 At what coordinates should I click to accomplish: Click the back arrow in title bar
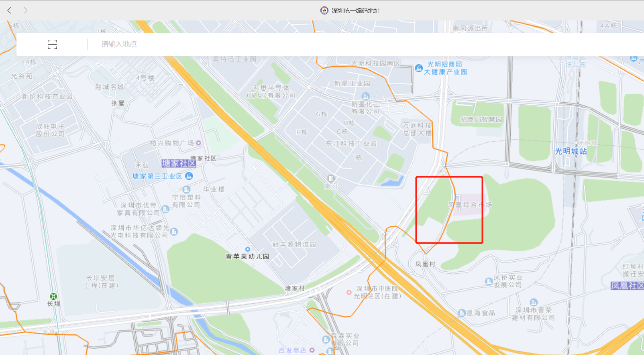coord(9,10)
